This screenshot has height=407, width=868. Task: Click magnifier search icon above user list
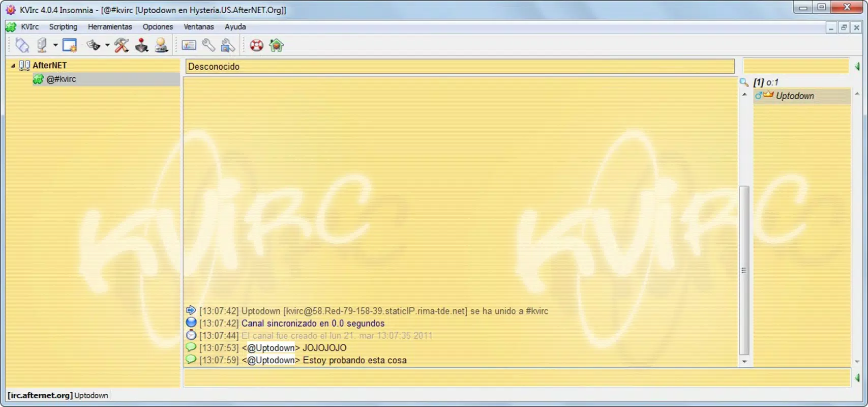744,82
